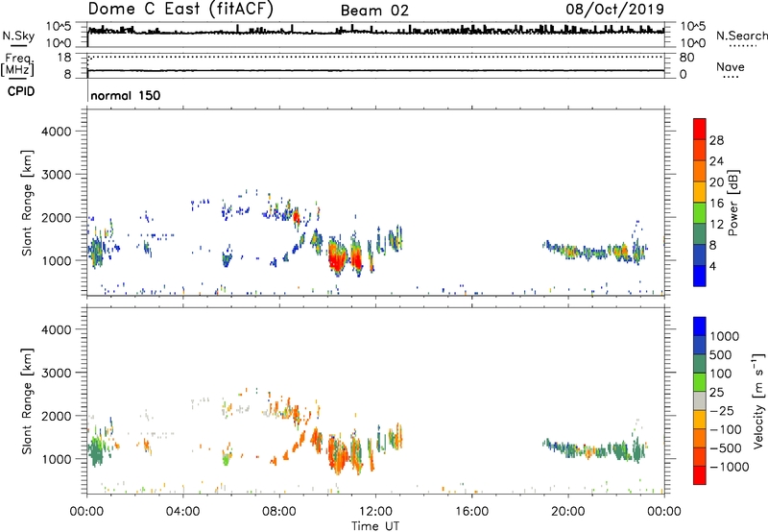Pick the bright blue bottom power colorbar segment
The width and height of the screenshot is (768, 532).
click(x=700, y=276)
